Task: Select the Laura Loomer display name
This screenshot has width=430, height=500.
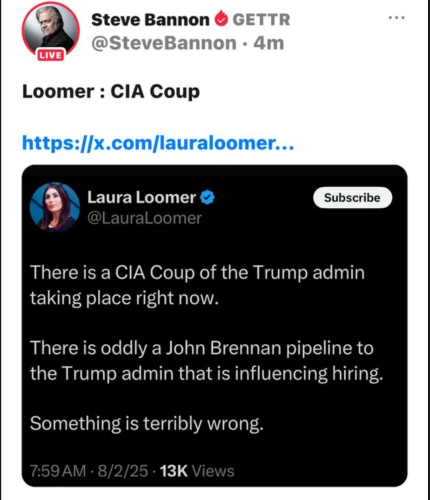Action: pos(142,197)
